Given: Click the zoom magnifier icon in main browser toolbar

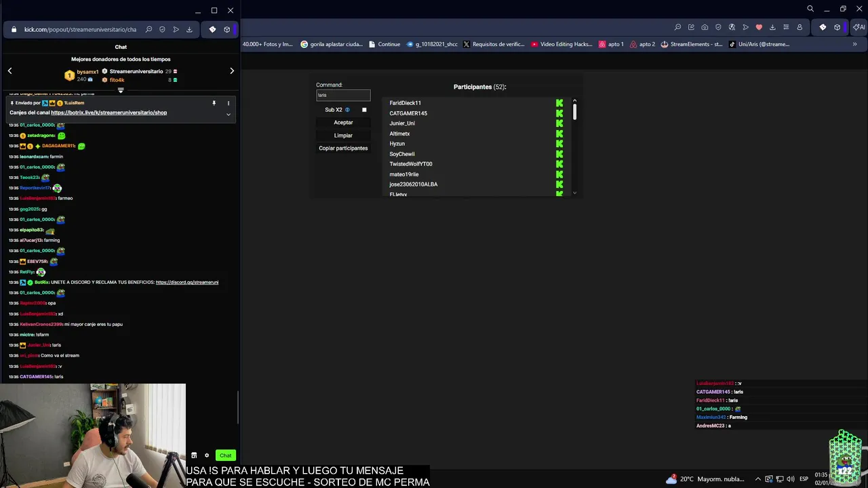Looking at the screenshot, I should pos(677,27).
